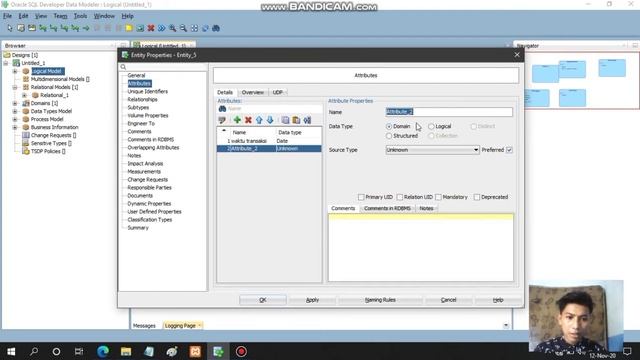Screen dimensions: 640x360
Task: Click the Help button in dialog
Action: tap(498, 300)
